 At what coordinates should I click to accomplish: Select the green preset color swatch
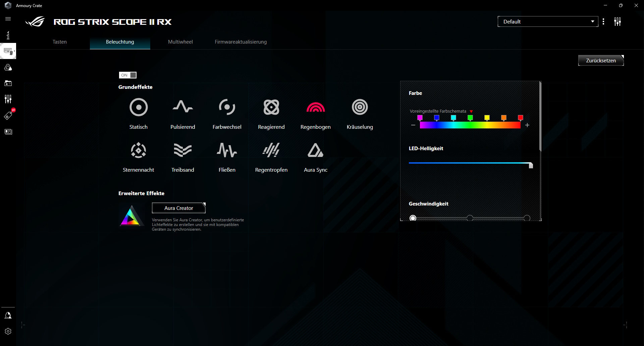click(x=471, y=117)
